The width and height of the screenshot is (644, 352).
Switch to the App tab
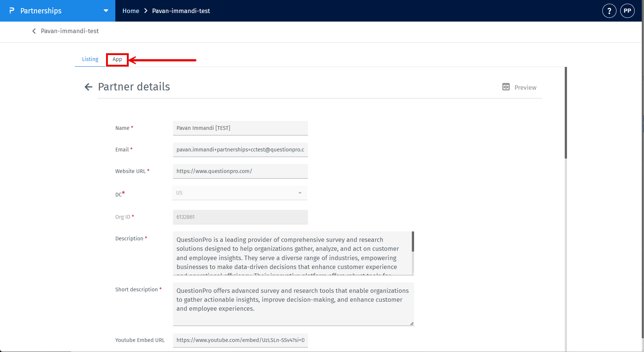(x=117, y=60)
